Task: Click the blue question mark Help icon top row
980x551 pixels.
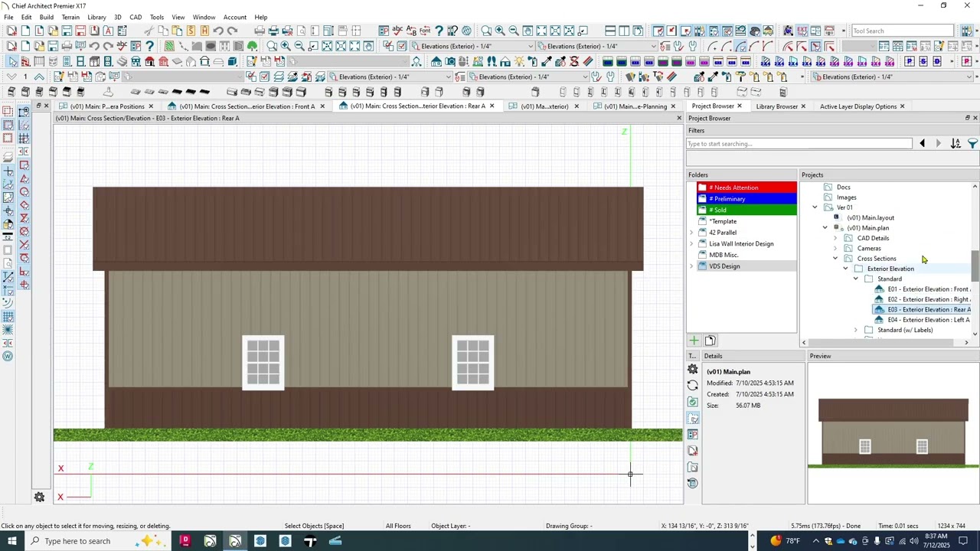Action: 439,31
